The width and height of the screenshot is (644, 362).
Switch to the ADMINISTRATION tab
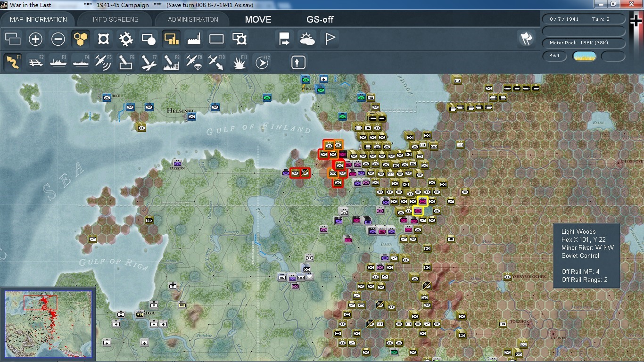point(193,19)
